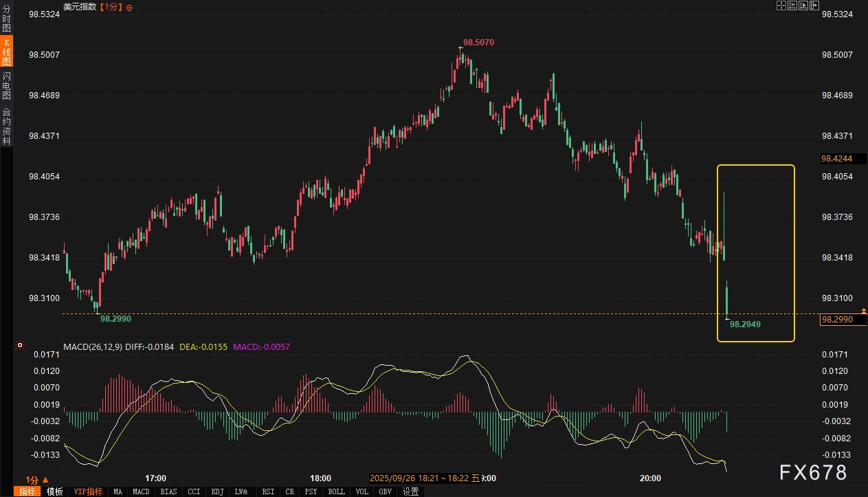
Task: Click the crosshair cursor icon at top right
Action: tap(781, 6)
